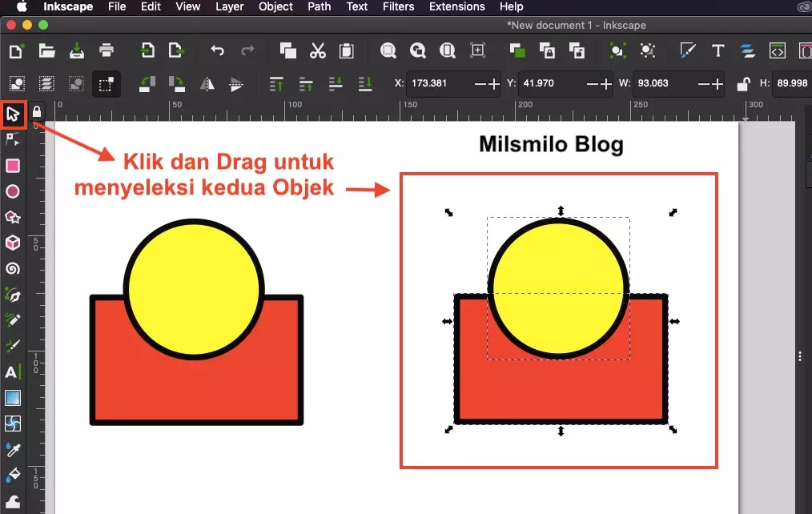Toggle width-height ratio lock
The image size is (812, 514).
(x=744, y=84)
